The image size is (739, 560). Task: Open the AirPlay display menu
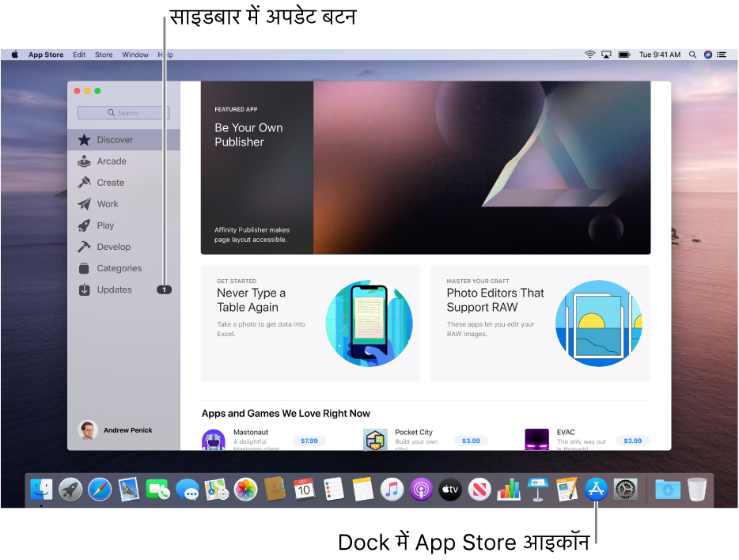pos(606,55)
